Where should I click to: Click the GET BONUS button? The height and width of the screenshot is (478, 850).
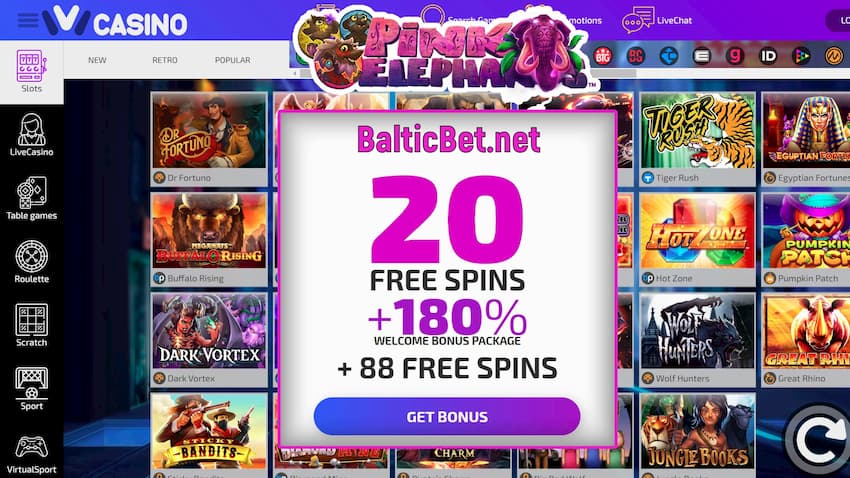(447, 416)
